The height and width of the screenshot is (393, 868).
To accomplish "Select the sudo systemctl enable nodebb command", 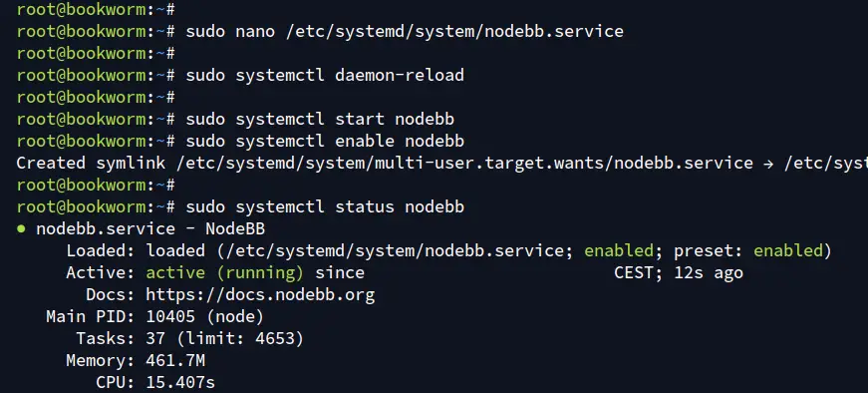I will click(325, 142).
